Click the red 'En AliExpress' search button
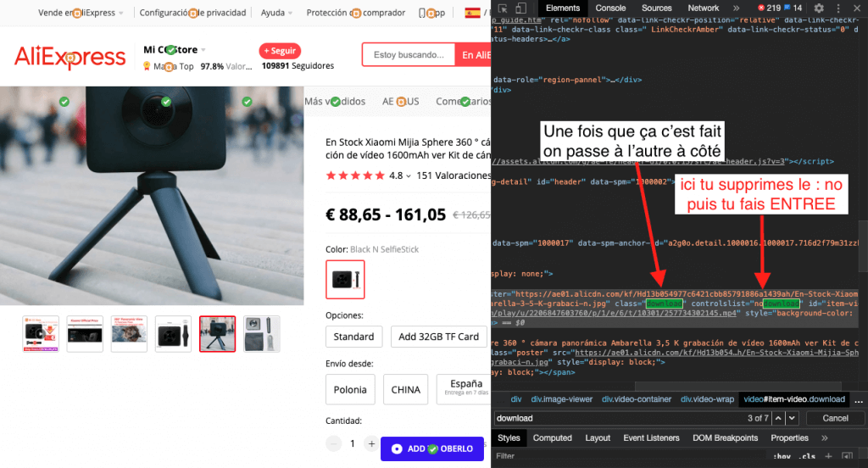 pyautogui.click(x=473, y=55)
